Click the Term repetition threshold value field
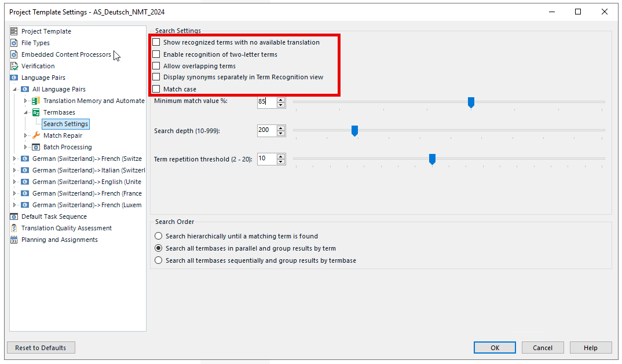 pos(266,159)
